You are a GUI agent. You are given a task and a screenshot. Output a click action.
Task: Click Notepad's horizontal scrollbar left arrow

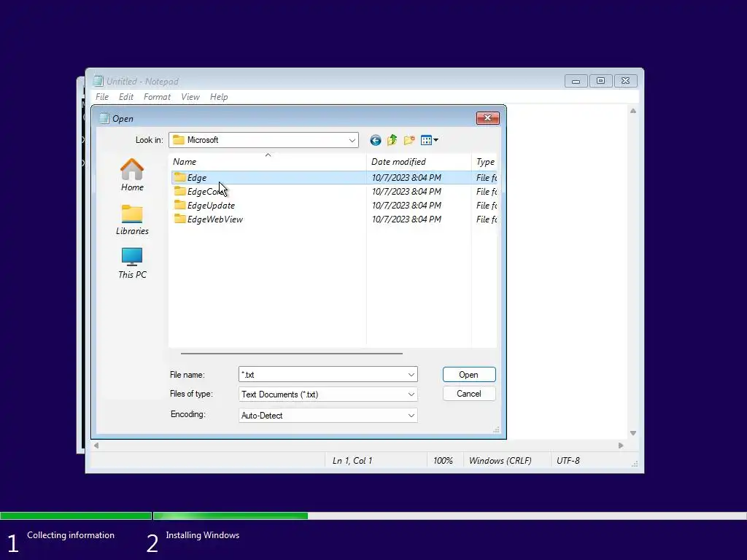[96, 446]
